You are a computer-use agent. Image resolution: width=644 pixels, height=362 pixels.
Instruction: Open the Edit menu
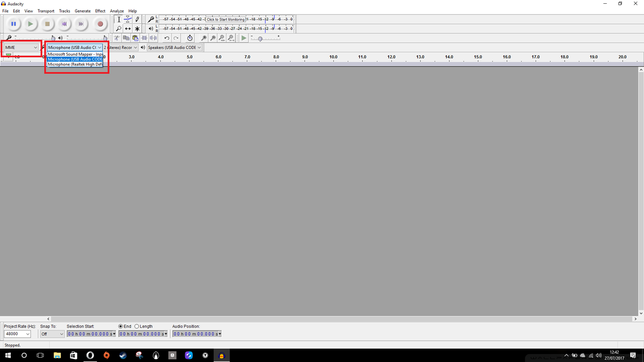pyautogui.click(x=17, y=11)
